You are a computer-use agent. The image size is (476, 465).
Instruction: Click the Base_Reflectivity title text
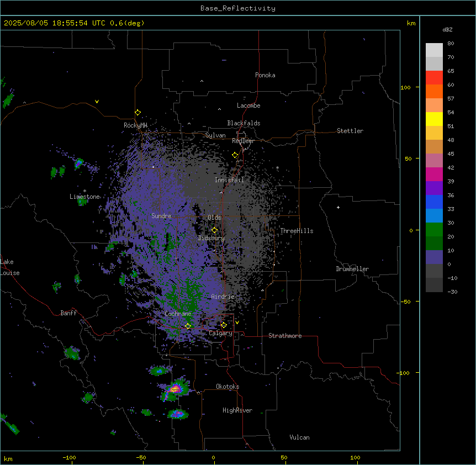pyautogui.click(x=238, y=8)
